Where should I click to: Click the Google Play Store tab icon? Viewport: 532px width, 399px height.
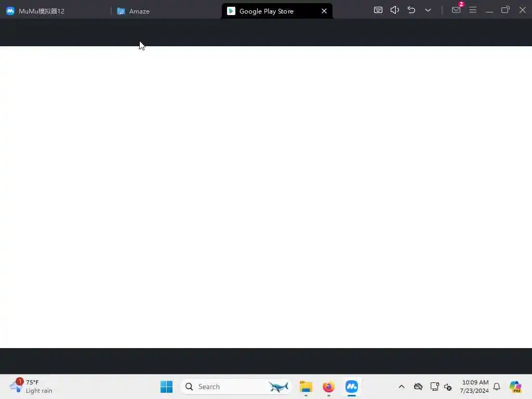pyautogui.click(x=231, y=11)
